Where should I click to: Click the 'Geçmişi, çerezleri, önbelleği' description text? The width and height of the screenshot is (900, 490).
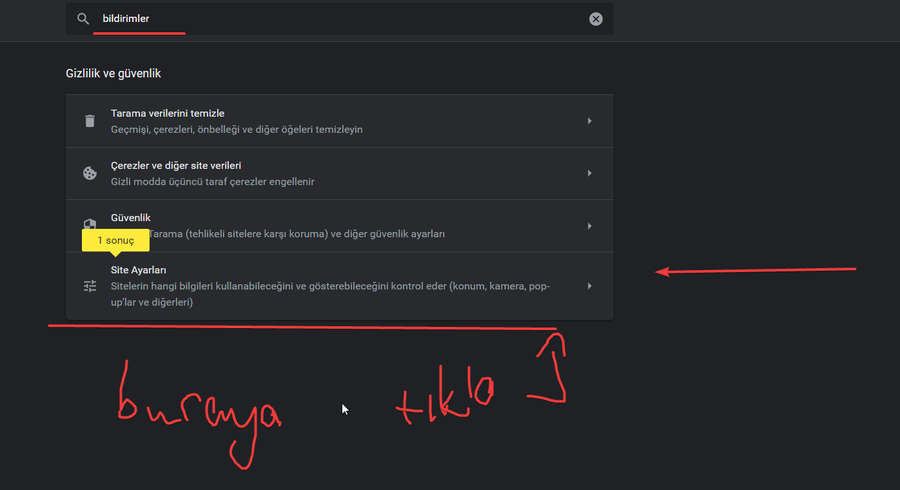click(x=236, y=130)
